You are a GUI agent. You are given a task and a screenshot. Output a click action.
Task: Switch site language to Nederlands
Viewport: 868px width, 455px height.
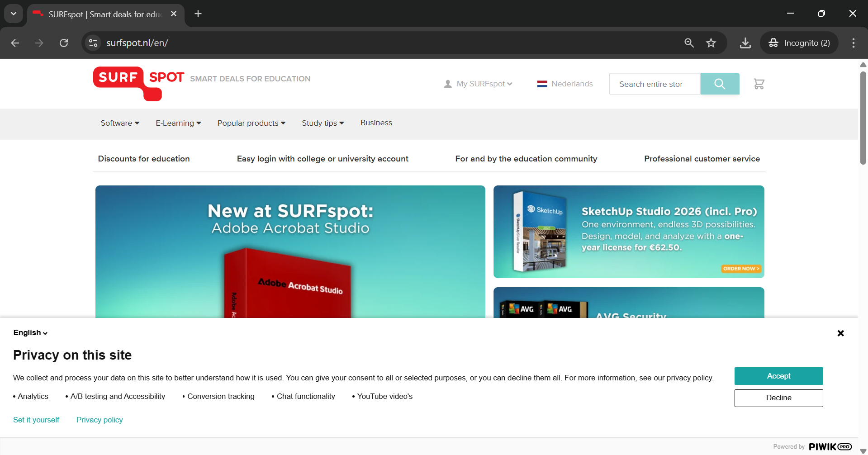point(565,84)
